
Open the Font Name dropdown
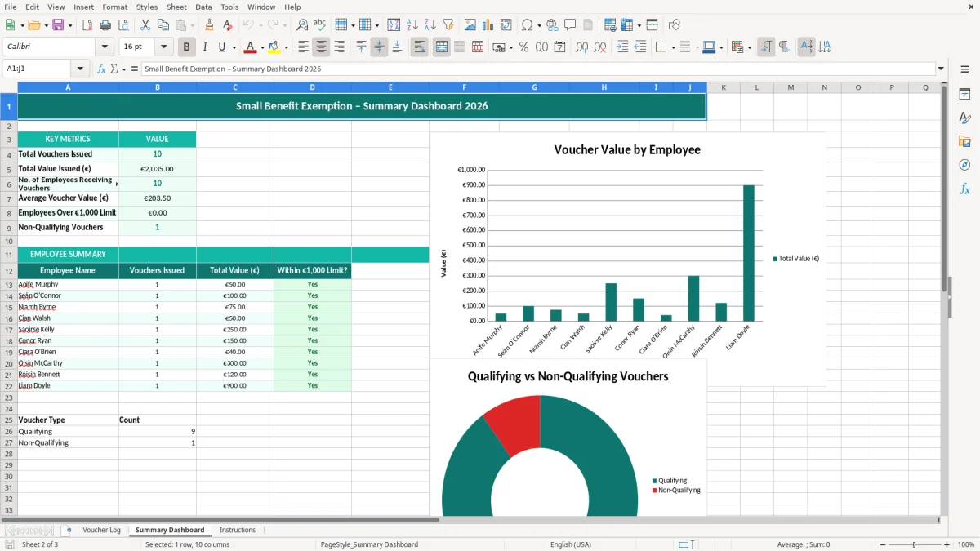[104, 47]
